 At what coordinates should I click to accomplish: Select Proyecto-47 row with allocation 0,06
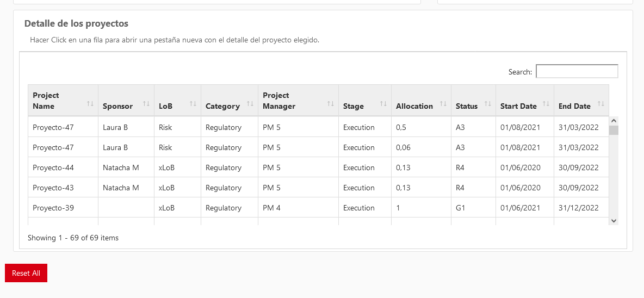click(318, 147)
